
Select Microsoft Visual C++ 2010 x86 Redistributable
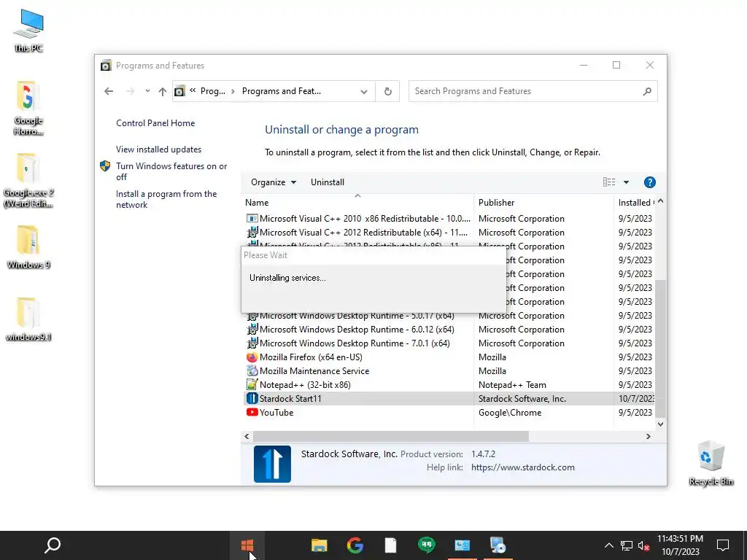(x=449, y=219)
